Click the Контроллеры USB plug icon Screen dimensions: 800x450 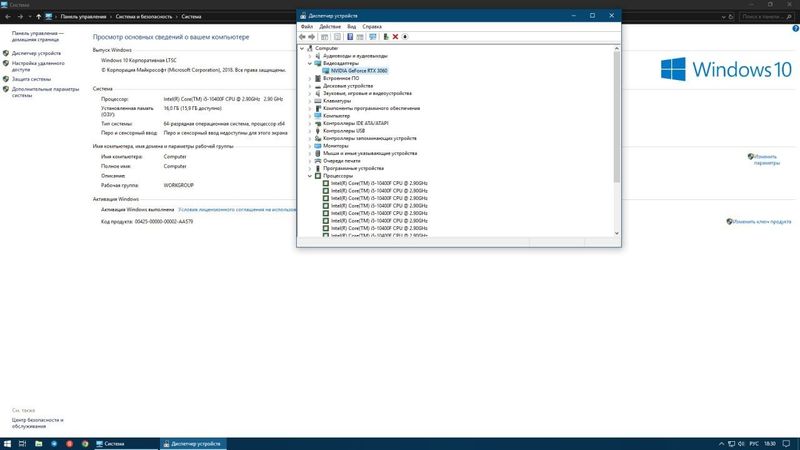[x=318, y=131]
